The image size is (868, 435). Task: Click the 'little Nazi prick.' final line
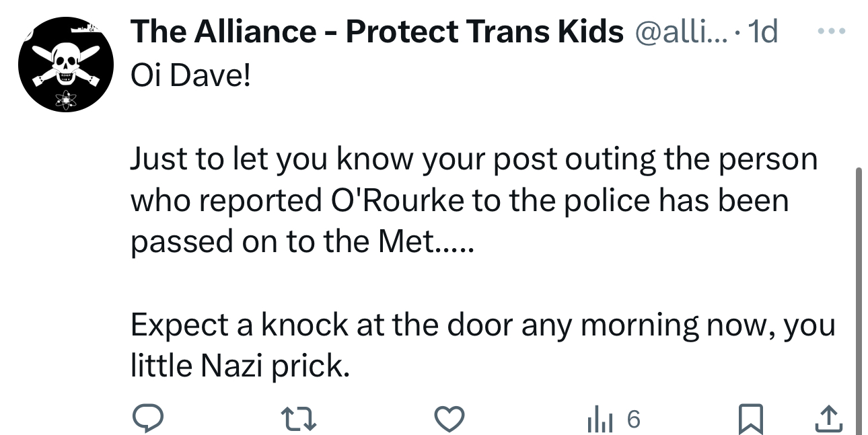point(240,366)
